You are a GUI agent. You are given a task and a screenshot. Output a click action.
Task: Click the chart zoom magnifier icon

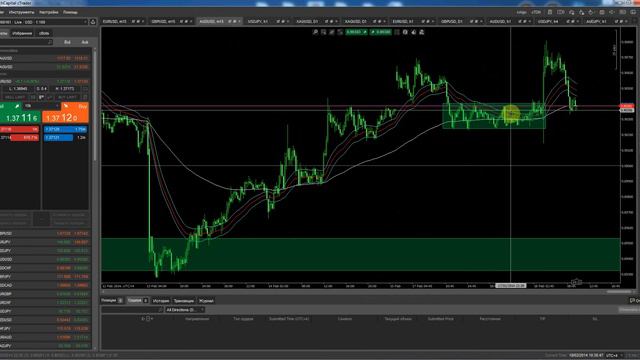(x=315, y=32)
